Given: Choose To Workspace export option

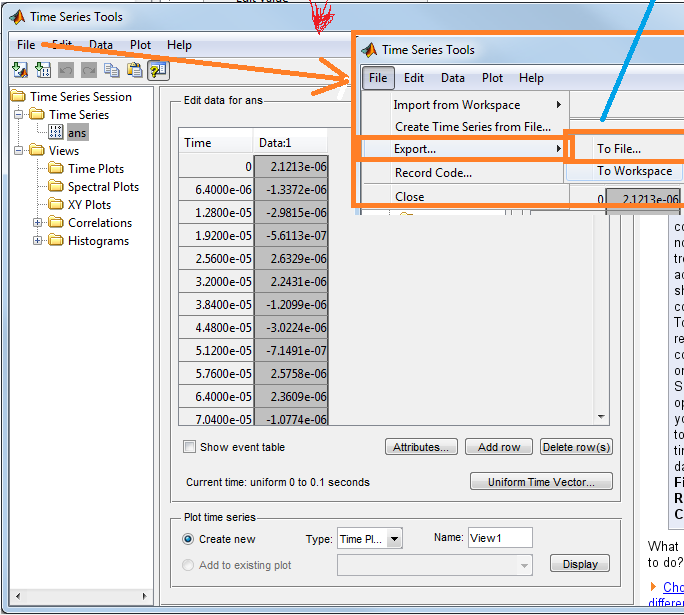Looking at the screenshot, I should tap(635, 171).
